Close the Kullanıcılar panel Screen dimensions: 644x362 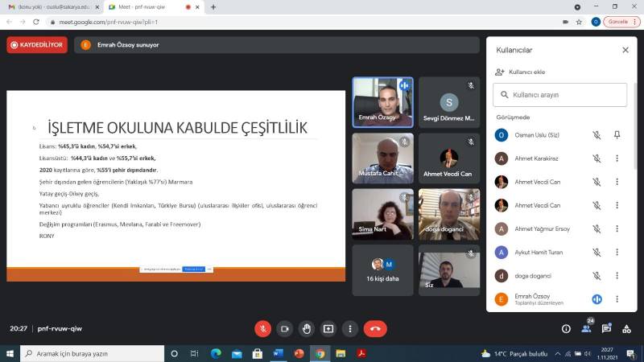point(625,50)
